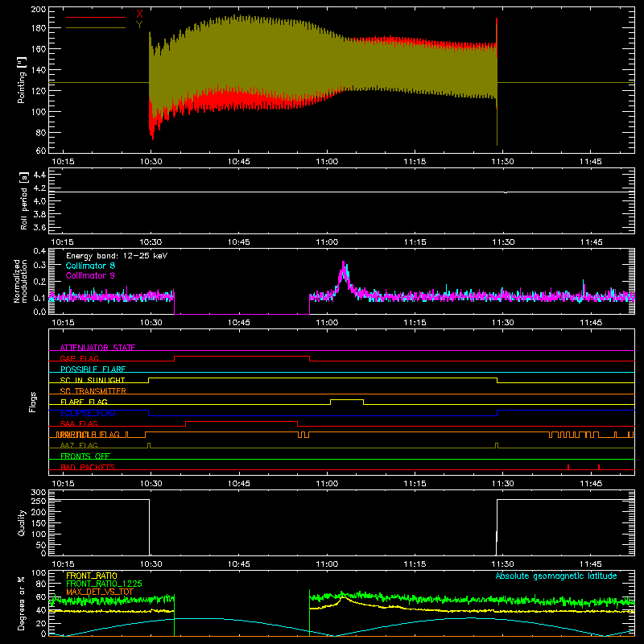Click the 11:45 tick under Pointing plot
644x644 pixels.
[591, 162]
